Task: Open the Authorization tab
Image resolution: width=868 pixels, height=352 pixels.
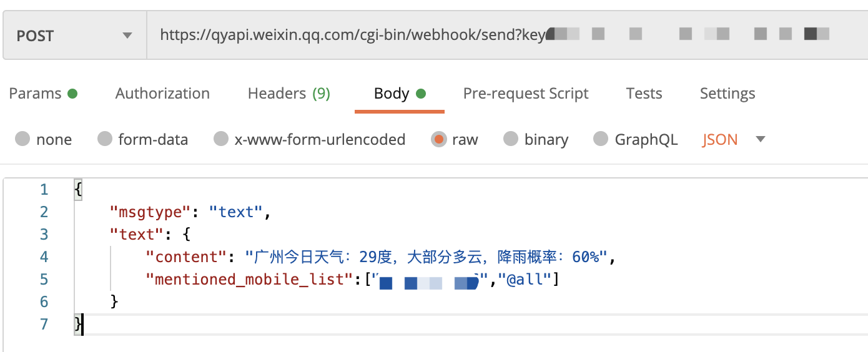Action: coord(162,94)
